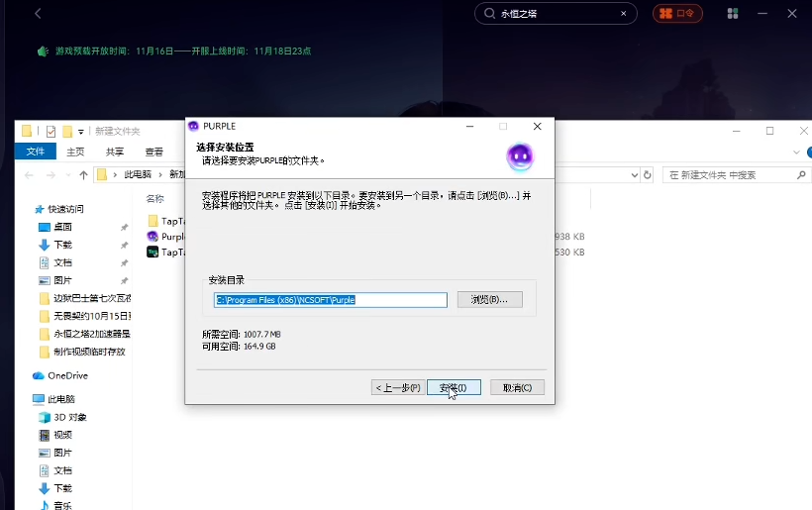Click the install directory path field
The height and width of the screenshot is (510, 812).
click(331, 300)
